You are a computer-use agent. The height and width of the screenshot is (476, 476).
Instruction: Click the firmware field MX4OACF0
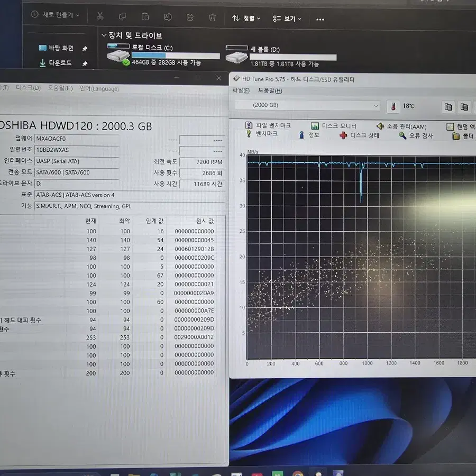[77, 139]
